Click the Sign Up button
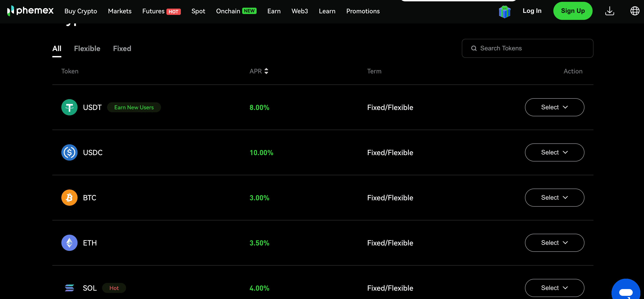 573,11
